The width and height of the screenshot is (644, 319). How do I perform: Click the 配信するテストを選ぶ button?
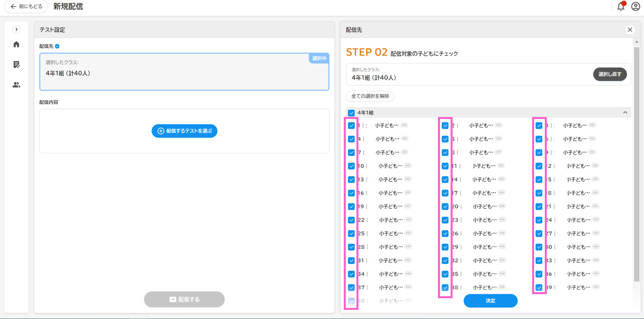(x=184, y=131)
